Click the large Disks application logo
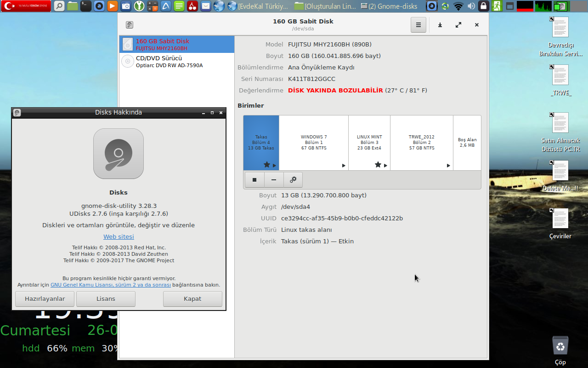 click(x=119, y=154)
